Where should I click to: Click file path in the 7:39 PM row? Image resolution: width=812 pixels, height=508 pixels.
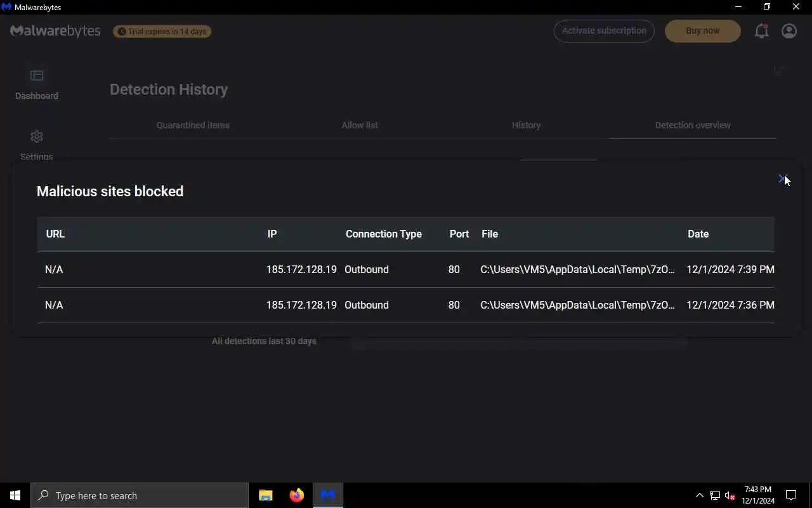click(577, 269)
